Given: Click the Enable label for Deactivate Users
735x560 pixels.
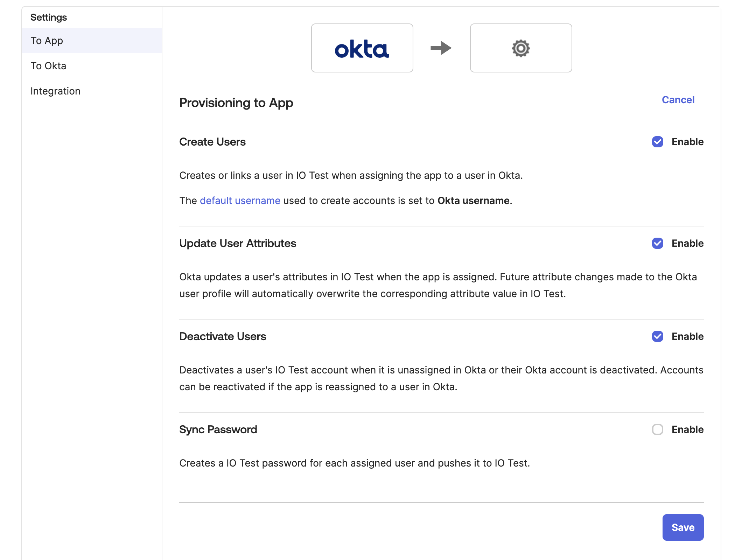Looking at the screenshot, I should (687, 336).
